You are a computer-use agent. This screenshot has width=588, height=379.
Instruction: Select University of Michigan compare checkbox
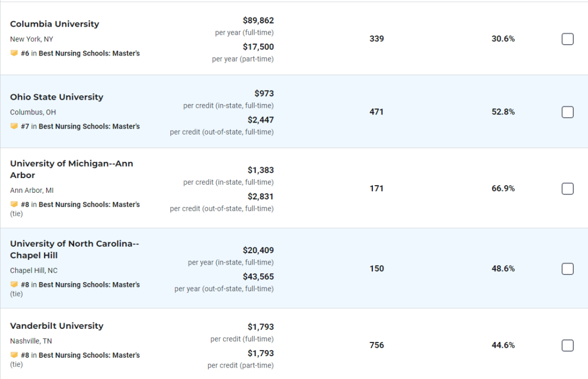(x=567, y=189)
